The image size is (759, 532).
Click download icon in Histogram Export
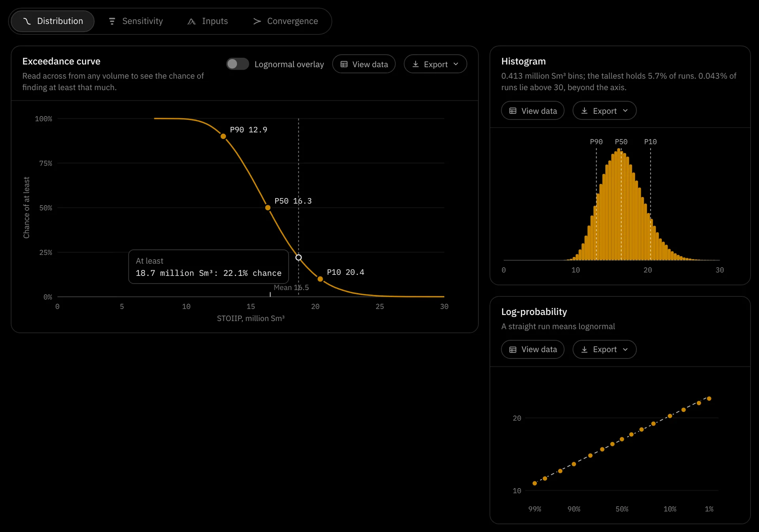[x=584, y=111]
